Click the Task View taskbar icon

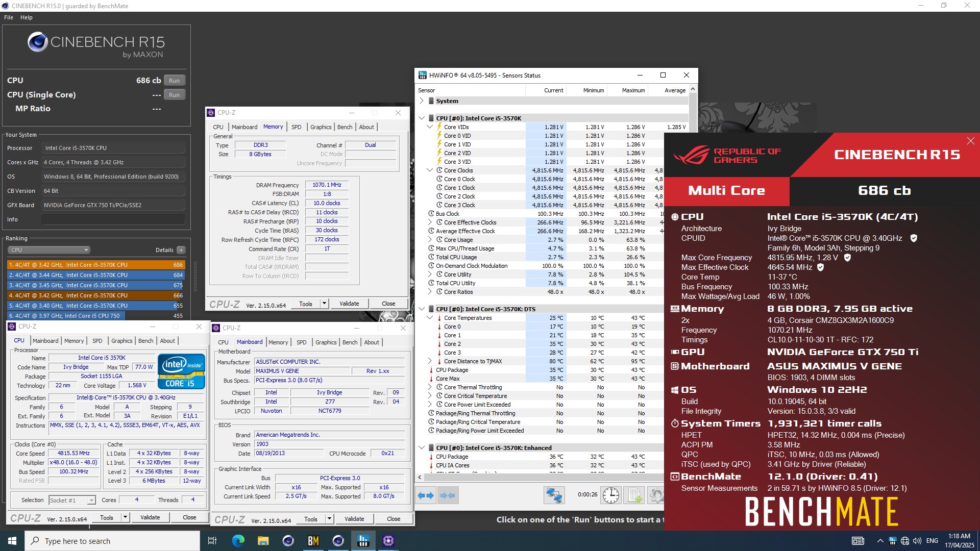point(212,541)
